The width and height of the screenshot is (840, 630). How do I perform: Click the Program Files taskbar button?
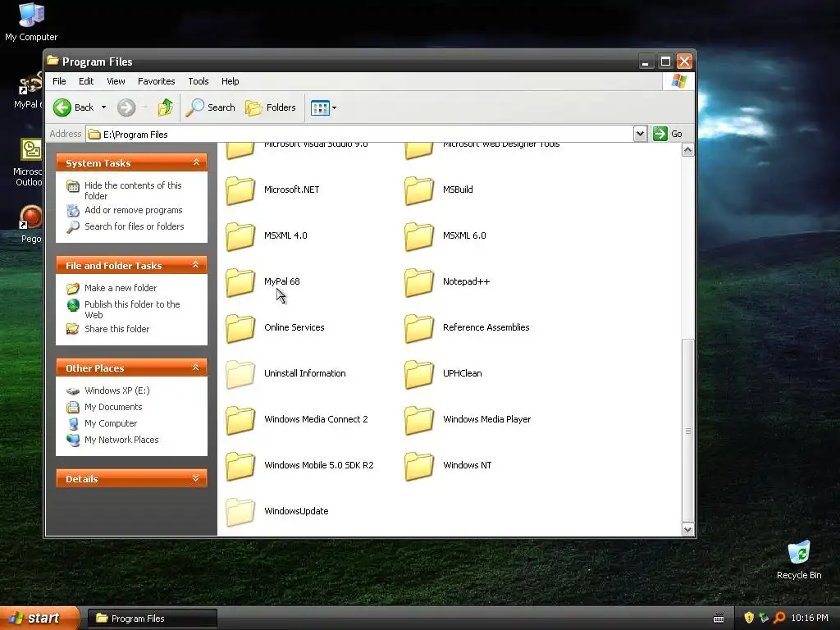[x=152, y=619]
